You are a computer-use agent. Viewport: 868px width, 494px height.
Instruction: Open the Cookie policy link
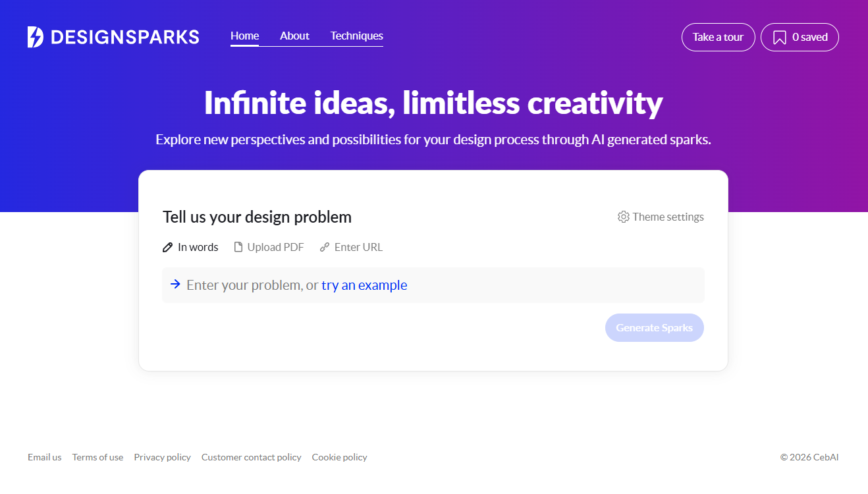(x=339, y=457)
